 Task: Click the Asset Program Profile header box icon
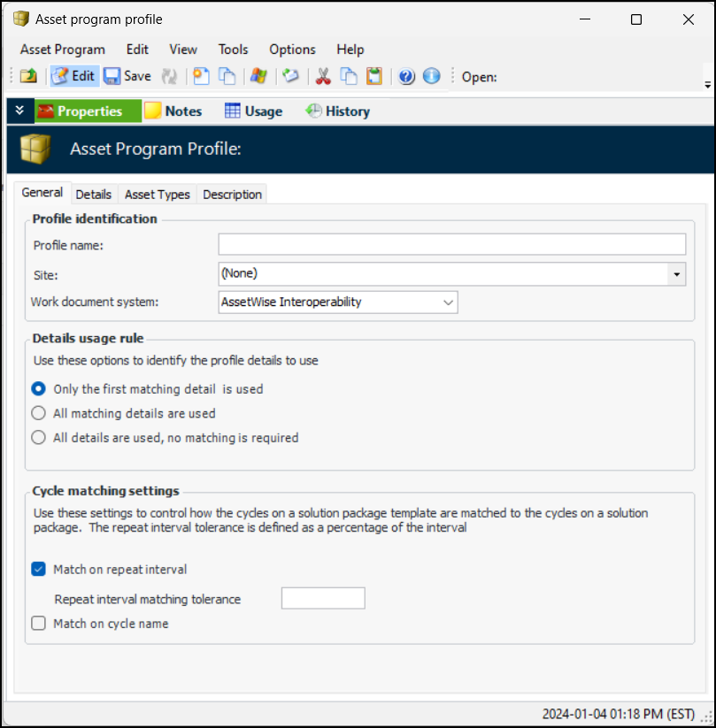point(35,149)
